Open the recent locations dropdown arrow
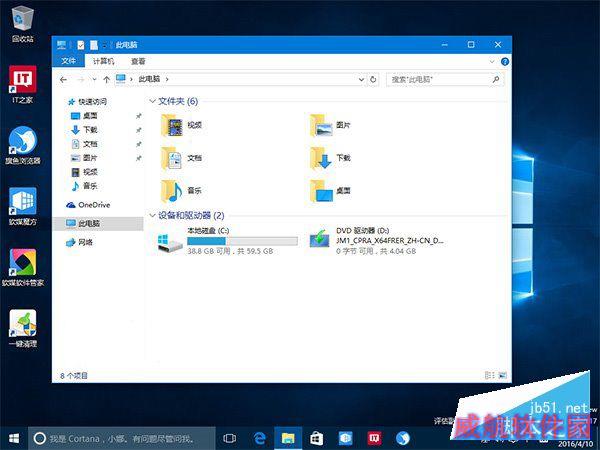 pyautogui.click(x=94, y=80)
